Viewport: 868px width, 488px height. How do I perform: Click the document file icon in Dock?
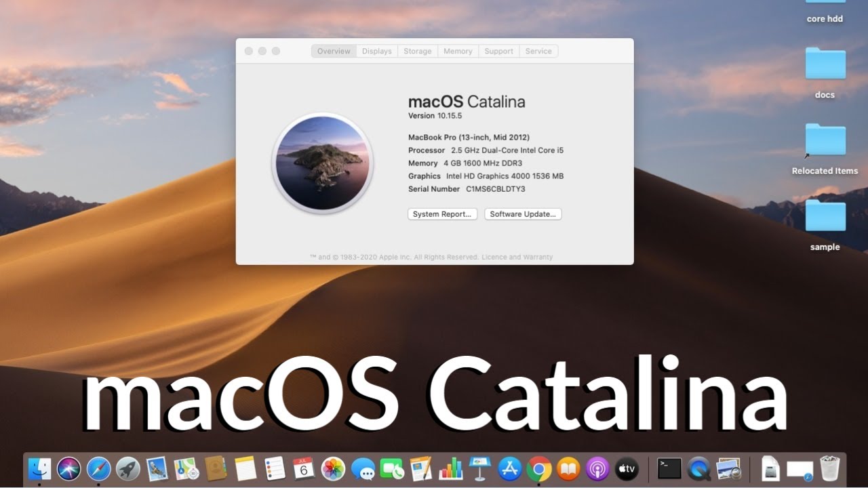[770, 468]
